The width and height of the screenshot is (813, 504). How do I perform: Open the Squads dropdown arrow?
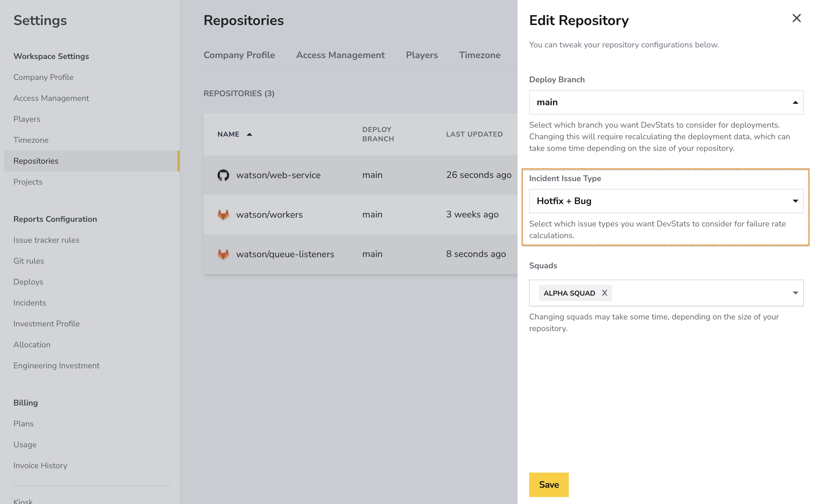[x=795, y=293]
